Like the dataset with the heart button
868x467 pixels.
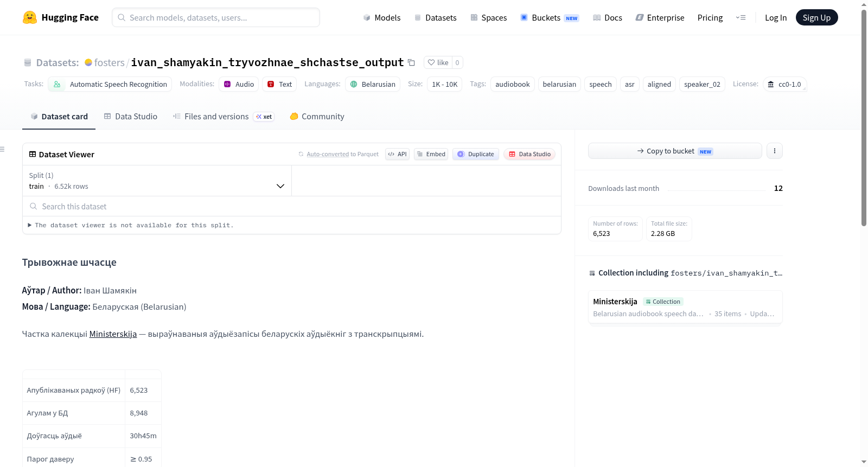pos(438,62)
